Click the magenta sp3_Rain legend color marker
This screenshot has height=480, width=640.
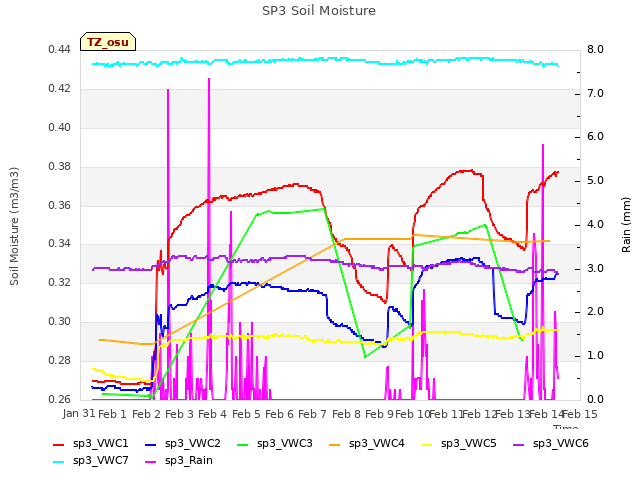click(x=151, y=462)
